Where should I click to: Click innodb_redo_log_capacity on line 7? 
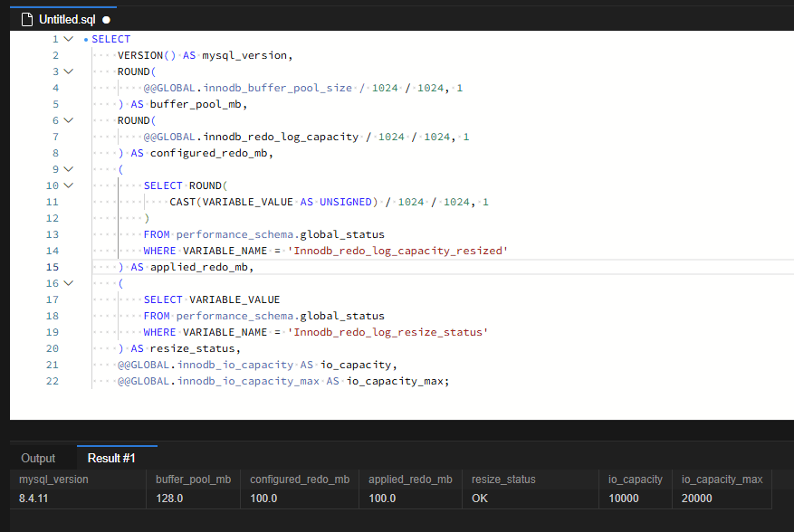281,137
